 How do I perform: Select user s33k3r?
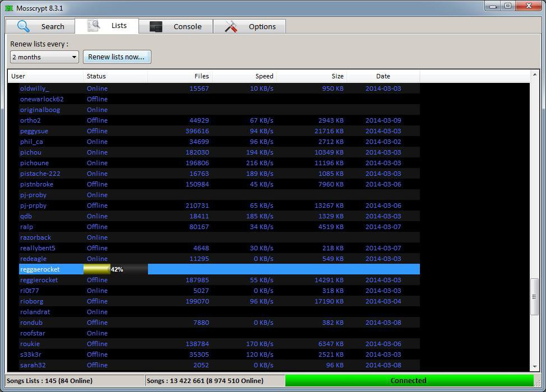pos(31,354)
